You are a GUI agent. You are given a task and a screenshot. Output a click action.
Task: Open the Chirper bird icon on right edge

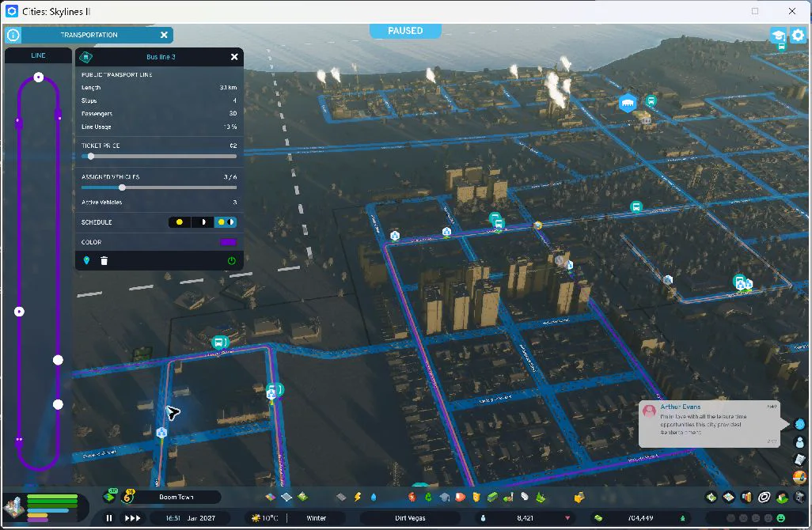coord(800,425)
